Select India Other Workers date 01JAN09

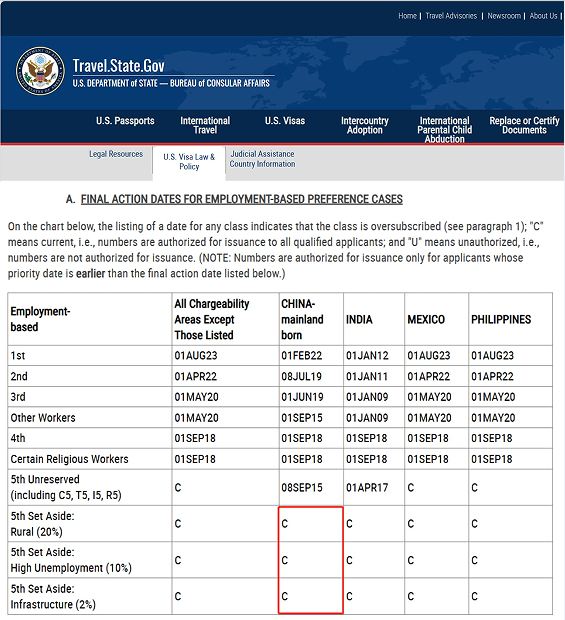coord(367,418)
